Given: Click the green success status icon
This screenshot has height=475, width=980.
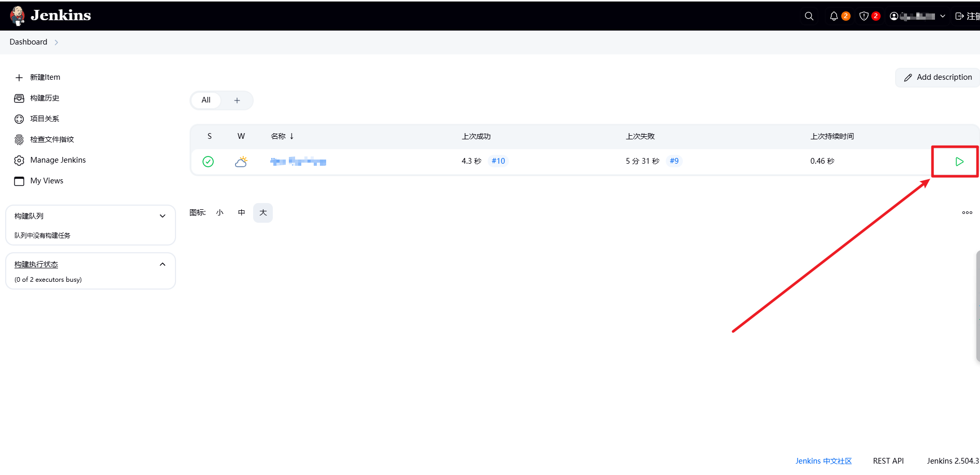Looking at the screenshot, I should coord(208,162).
